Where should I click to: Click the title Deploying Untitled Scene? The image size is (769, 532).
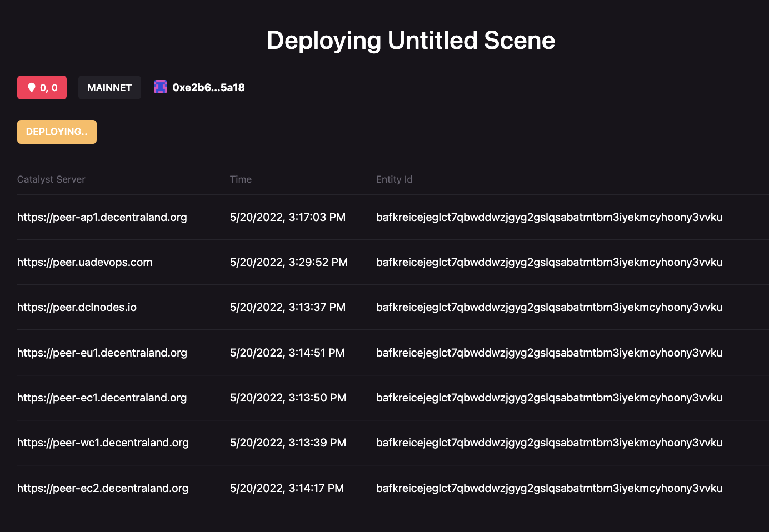click(411, 40)
